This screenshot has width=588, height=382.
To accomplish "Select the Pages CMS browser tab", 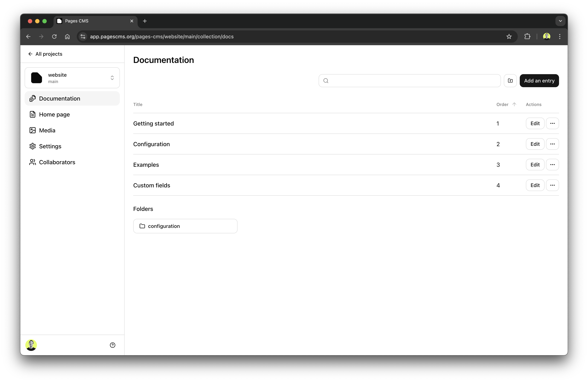I will click(x=77, y=21).
